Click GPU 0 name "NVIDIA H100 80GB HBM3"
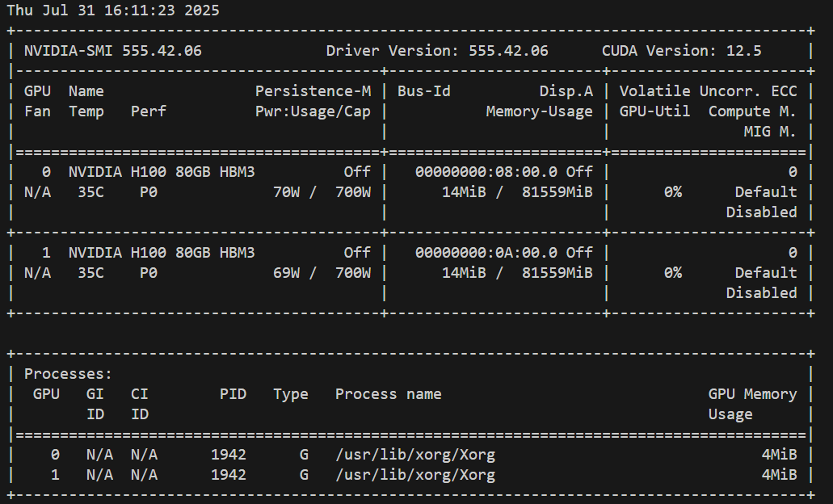This screenshot has width=833, height=504. click(162, 172)
